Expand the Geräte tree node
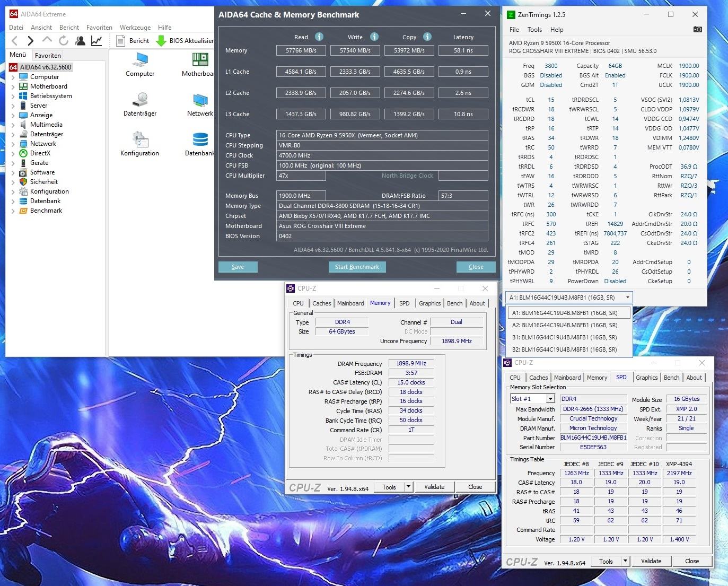728x586 pixels. tap(13, 163)
